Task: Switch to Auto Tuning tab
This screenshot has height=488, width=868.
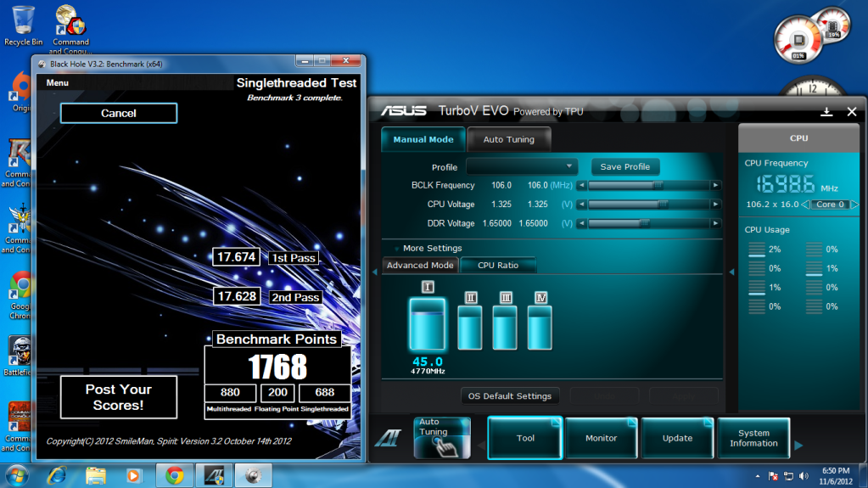Action: pyautogui.click(x=509, y=139)
